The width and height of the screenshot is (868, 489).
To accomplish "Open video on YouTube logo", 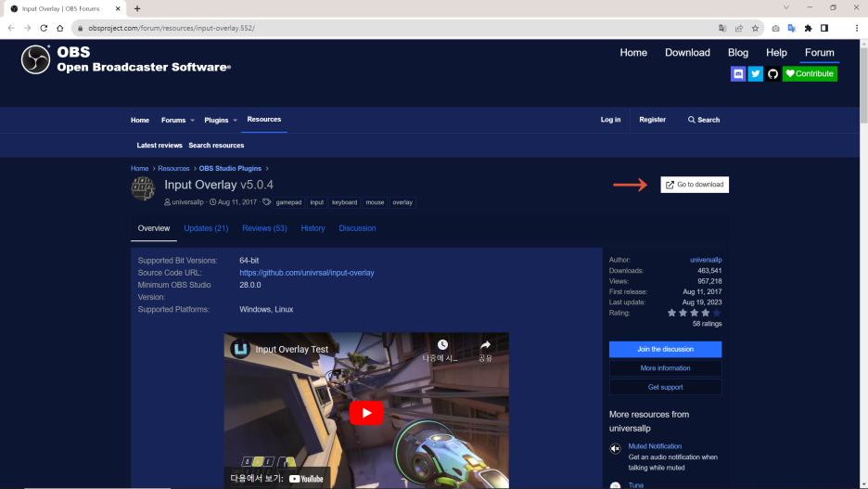I will pos(306,479).
